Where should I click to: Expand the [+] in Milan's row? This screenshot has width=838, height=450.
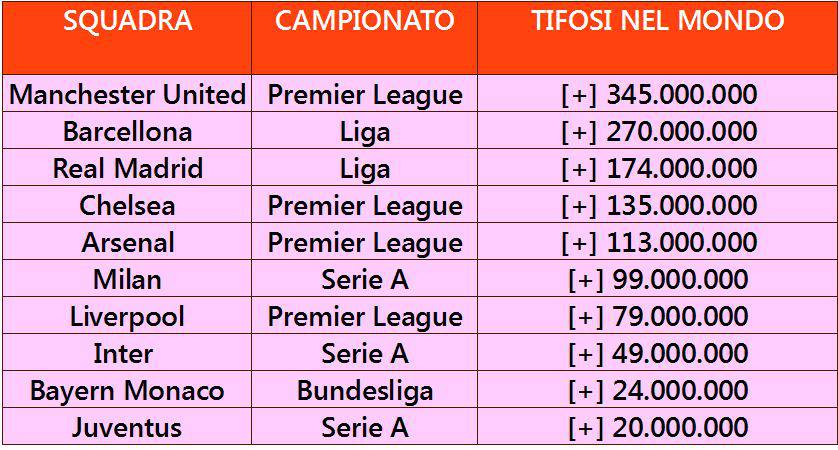tap(584, 280)
